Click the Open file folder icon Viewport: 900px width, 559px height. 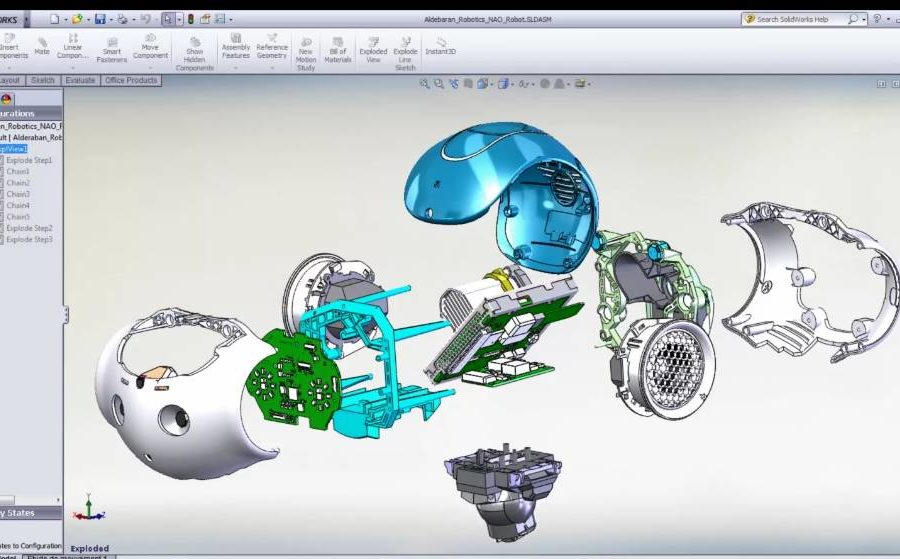[x=77, y=19]
